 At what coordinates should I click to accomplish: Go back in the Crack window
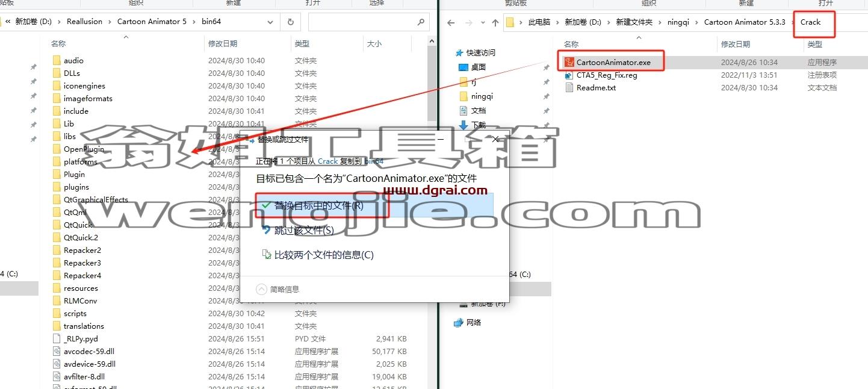pyautogui.click(x=451, y=23)
